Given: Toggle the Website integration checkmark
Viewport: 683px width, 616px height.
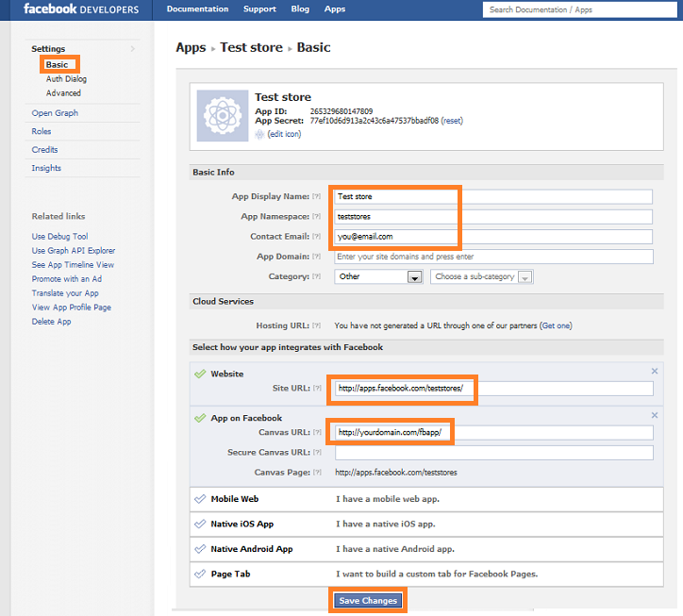Looking at the screenshot, I should coord(200,374).
